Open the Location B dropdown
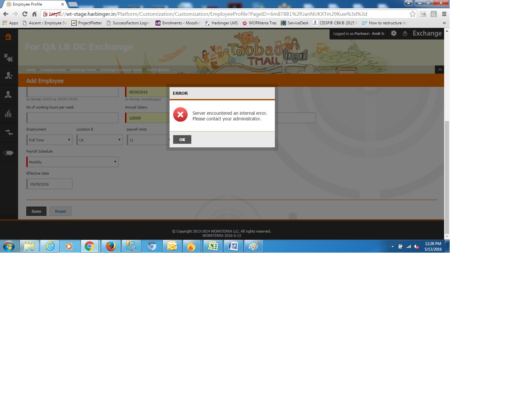The image size is (532, 400). pos(99,140)
